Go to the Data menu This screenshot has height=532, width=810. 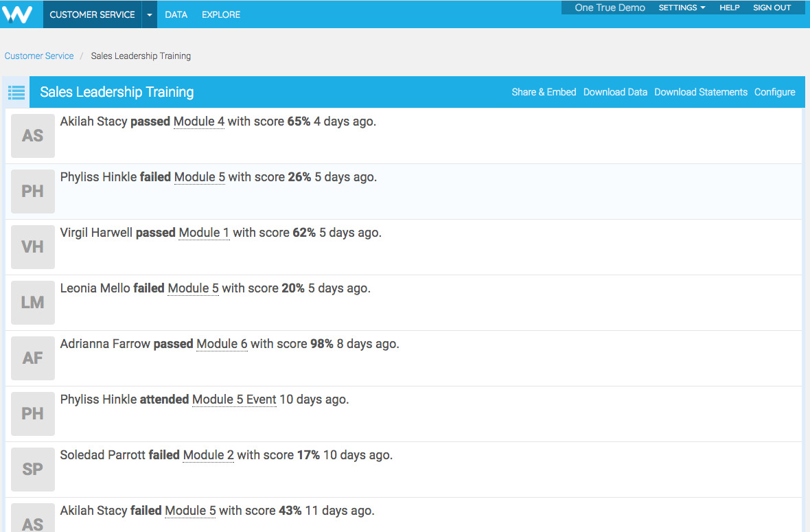pyautogui.click(x=176, y=14)
